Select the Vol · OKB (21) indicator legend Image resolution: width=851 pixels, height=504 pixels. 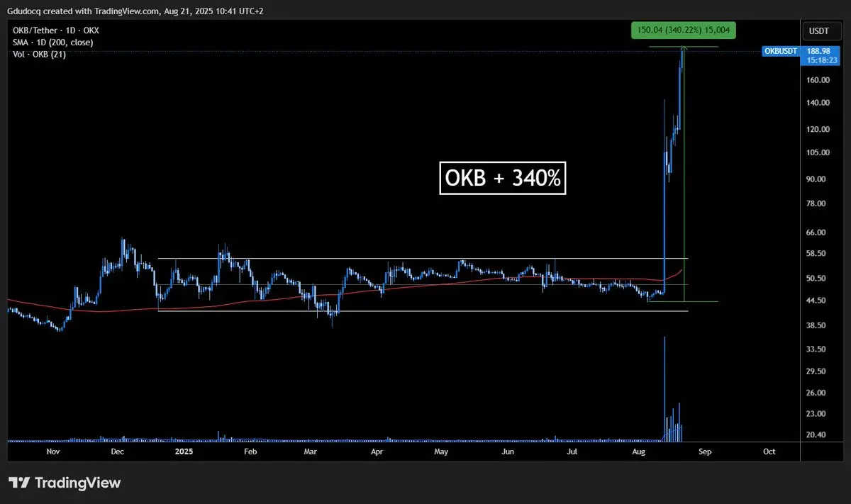[38, 55]
